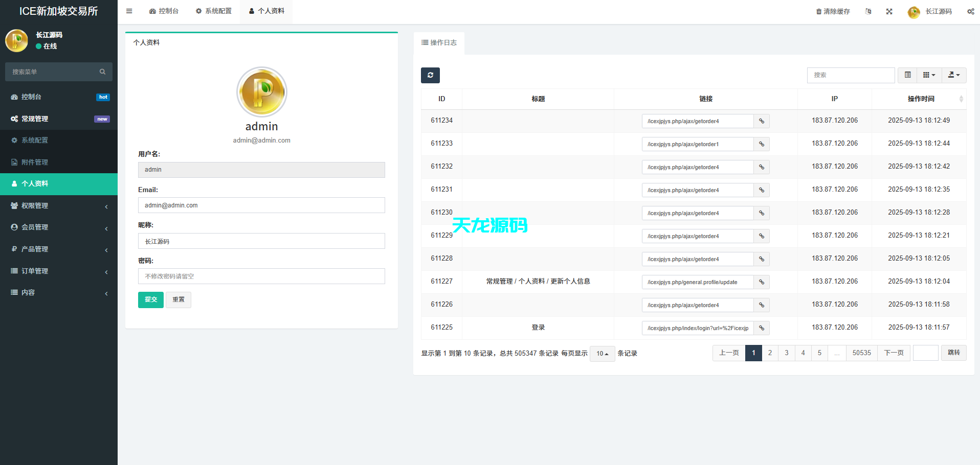This screenshot has height=465, width=980.
Task: Click the link icon beside /icexjpjys.php/ajax/getorder1
Action: tap(761, 144)
